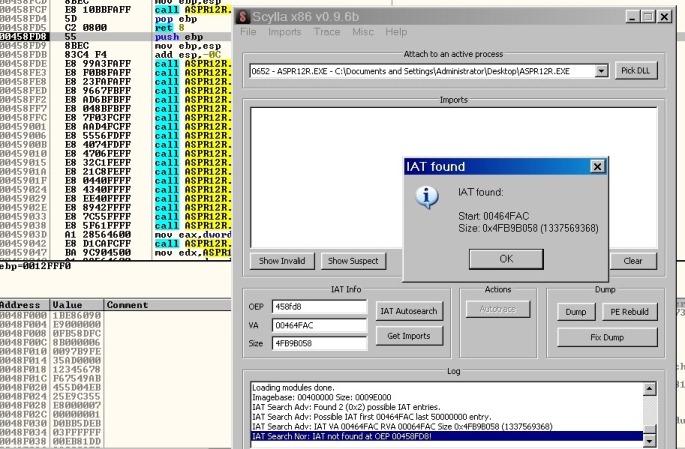Viewport: 685px width, 449px height.
Task: Click the log scrollbar up arrow
Action: pos(650,389)
